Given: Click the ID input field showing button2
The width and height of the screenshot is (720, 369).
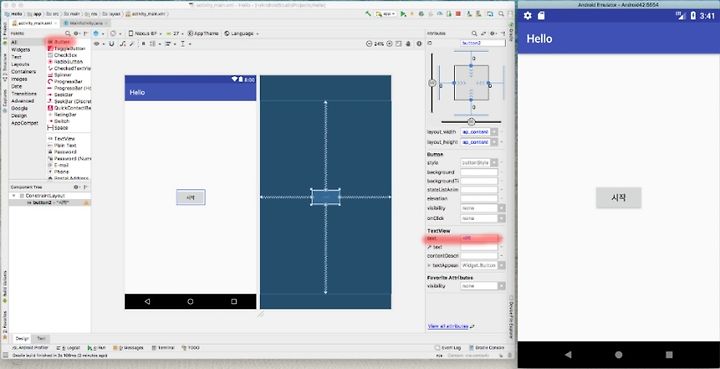Looking at the screenshot, I should pyautogui.click(x=483, y=43).
